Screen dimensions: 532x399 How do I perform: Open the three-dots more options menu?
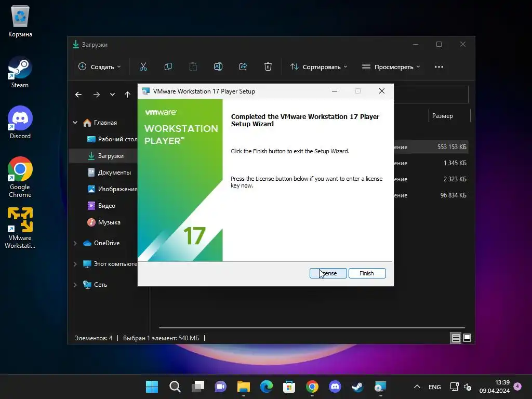[x=438, y=67]
